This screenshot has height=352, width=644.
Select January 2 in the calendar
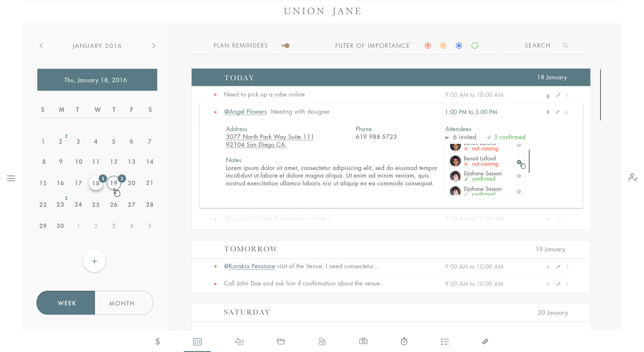[60, 142]
